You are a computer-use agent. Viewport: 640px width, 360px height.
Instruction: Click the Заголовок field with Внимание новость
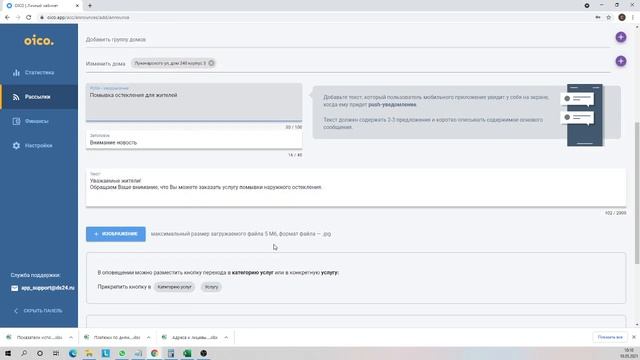coord(194,140)
